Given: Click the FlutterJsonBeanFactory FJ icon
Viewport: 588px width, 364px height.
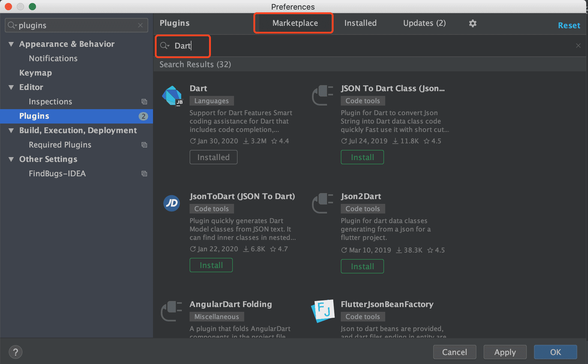Looking at the screenshot, I should tap(323, 311).
